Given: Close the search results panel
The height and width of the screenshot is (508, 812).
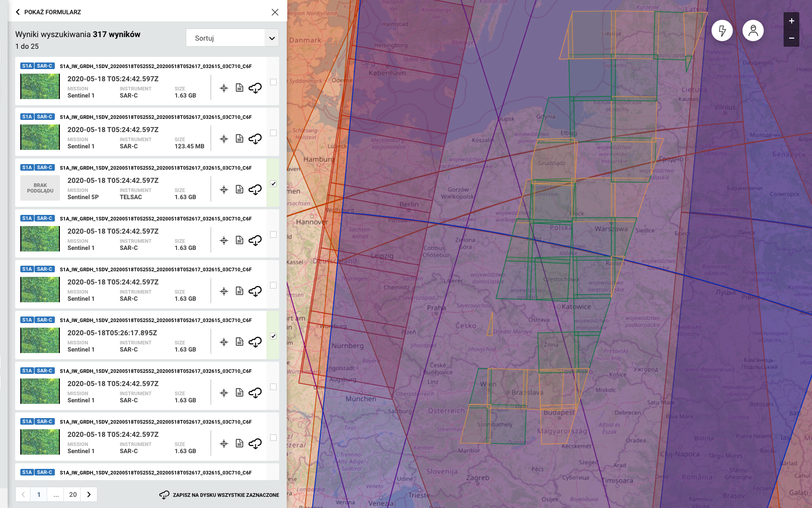Looking at the screenshot, I should 275,12.
